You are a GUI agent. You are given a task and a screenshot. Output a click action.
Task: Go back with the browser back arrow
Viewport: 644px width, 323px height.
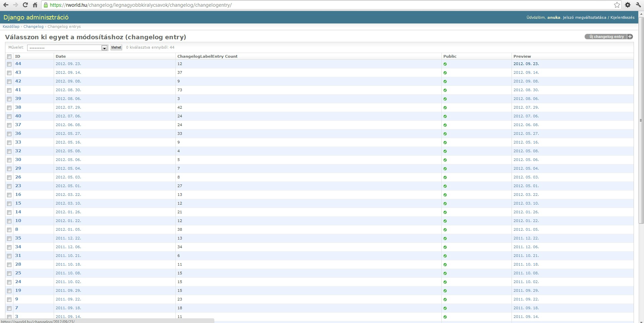point(6,5)
